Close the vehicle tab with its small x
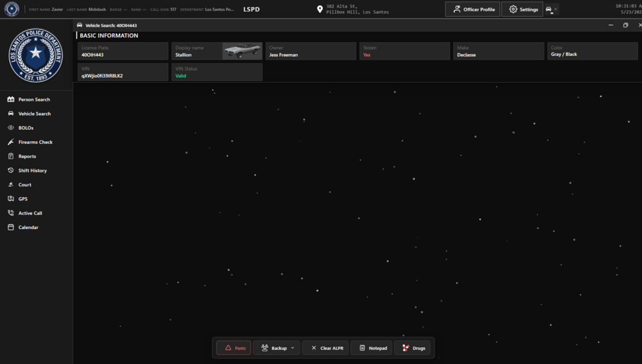The height and width of the screenshot is (364, 642). (x=555, y=9)
